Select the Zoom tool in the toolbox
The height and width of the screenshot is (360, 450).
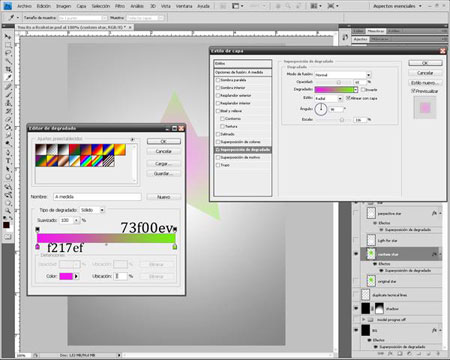7,211
